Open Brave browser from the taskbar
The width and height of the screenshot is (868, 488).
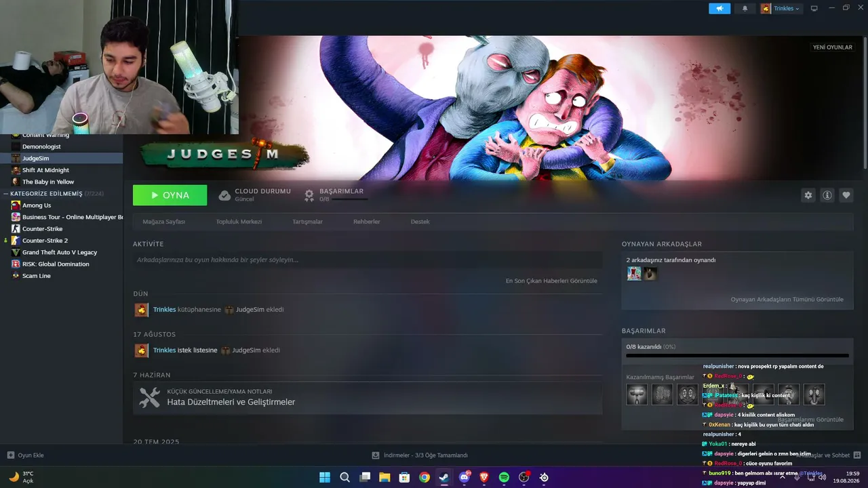pos(484,477)
